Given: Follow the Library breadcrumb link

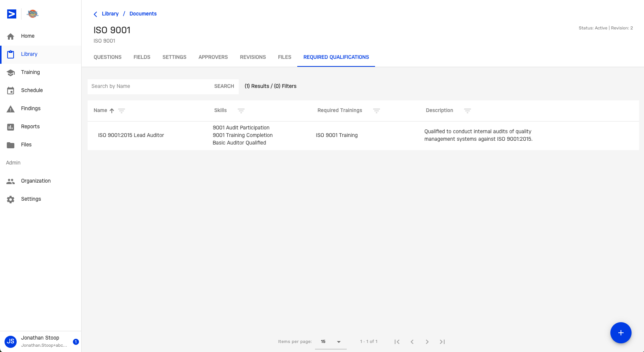Looking at the screenshot, I should tap(110, 14).
